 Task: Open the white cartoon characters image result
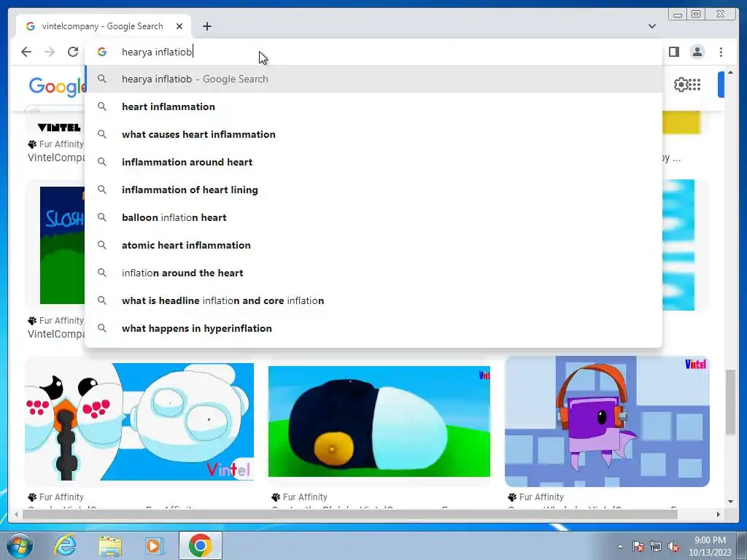139,421
